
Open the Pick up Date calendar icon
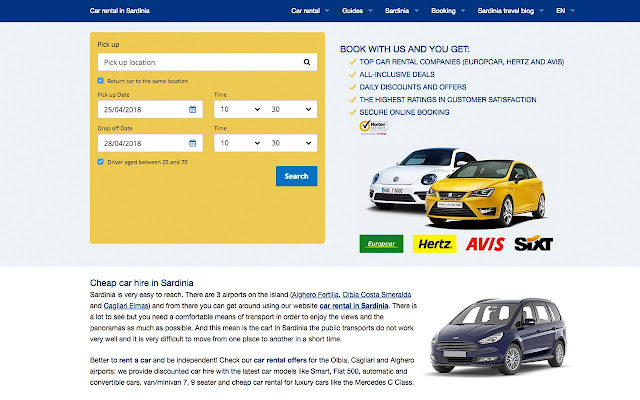tap(192, 109)
